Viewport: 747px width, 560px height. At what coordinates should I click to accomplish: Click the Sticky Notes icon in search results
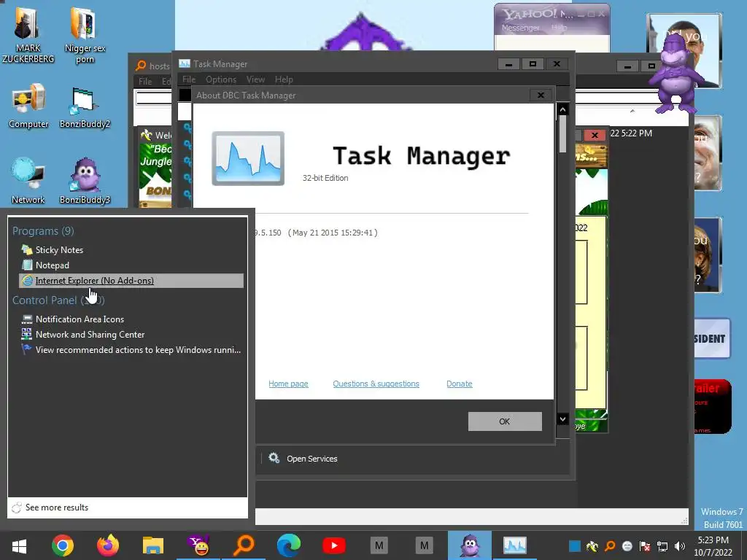(27, 249)
